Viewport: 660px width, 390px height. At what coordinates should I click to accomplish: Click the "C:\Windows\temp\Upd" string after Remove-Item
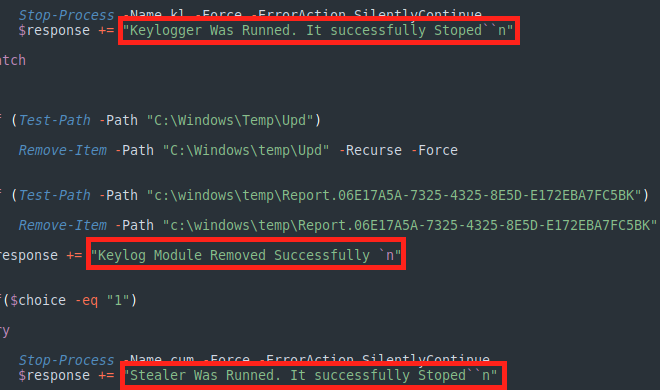click(x=246, y=151)
